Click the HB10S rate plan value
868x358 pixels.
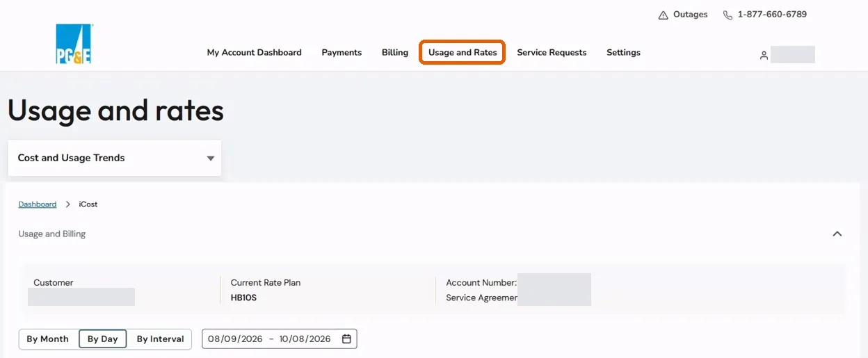coord(243,298)
